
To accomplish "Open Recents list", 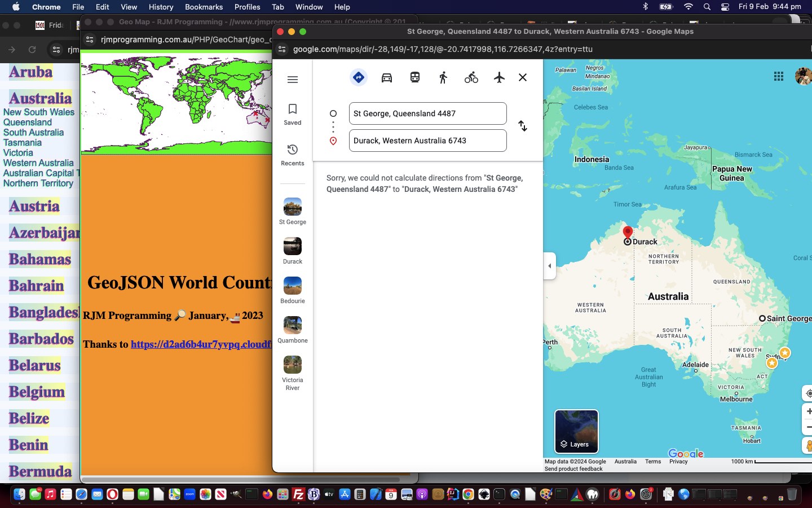I will point(293,155).
